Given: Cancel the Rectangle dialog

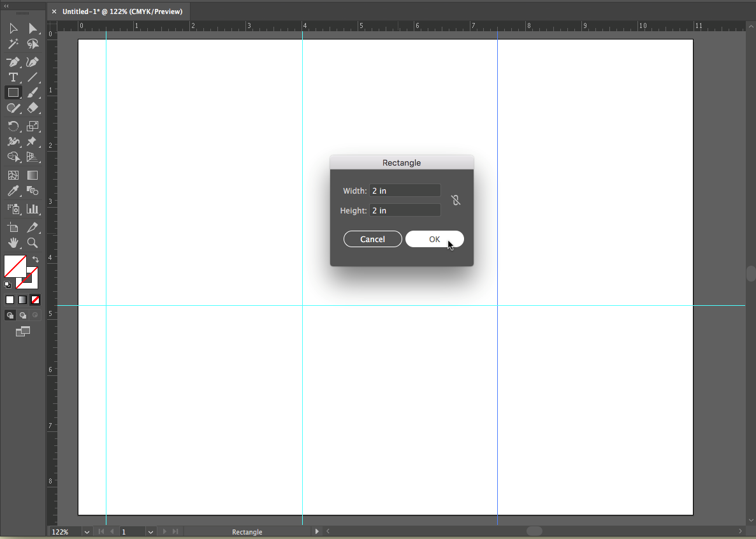Looking at the screenshot, I should (x=372, y=239).
